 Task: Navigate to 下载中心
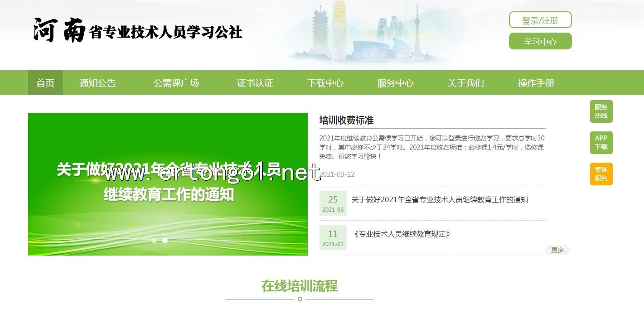325,83
